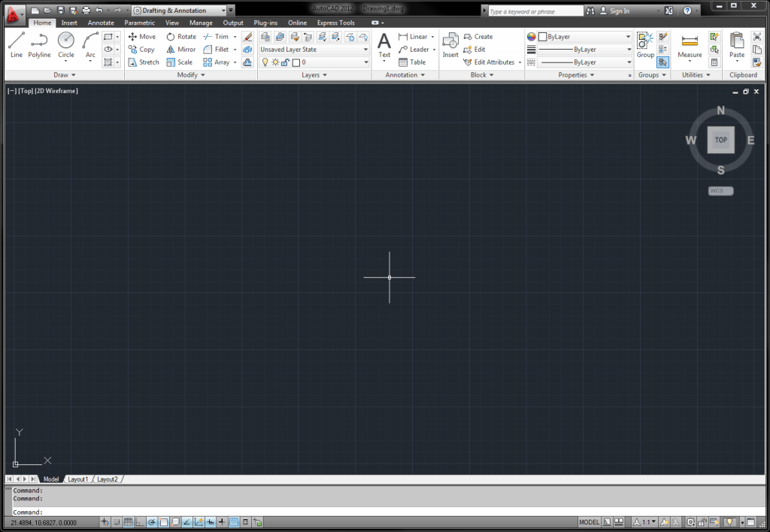Select the Line tool
The height and width of the screenshot is (532, 770).
coord(17,47)
